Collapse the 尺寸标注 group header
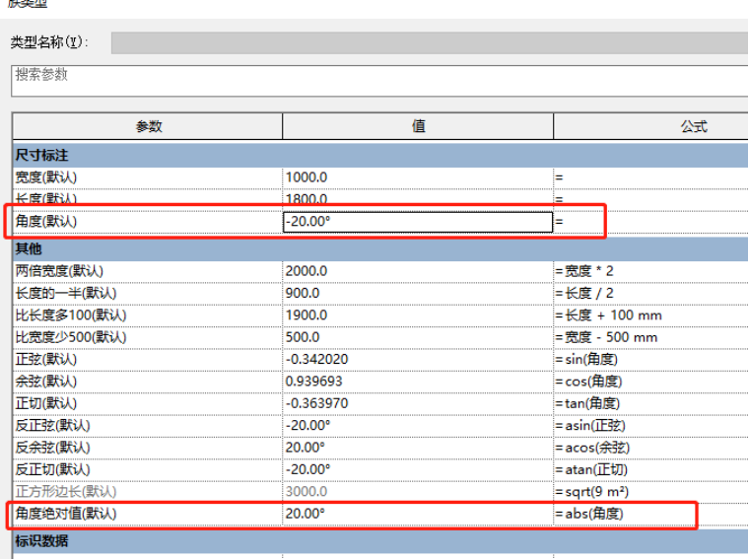Image resolution: width=749 pixels, height=560 pixels. (x=380, y=156)
